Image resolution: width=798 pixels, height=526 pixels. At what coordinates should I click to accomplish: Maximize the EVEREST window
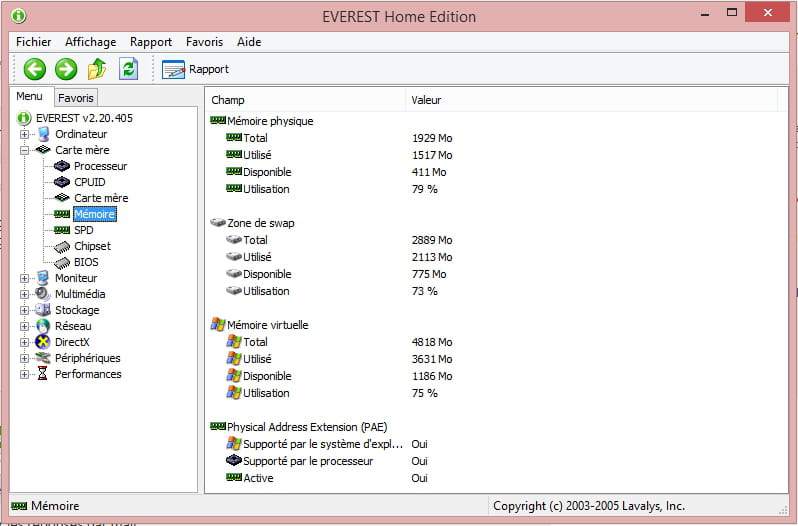point(732,13)
